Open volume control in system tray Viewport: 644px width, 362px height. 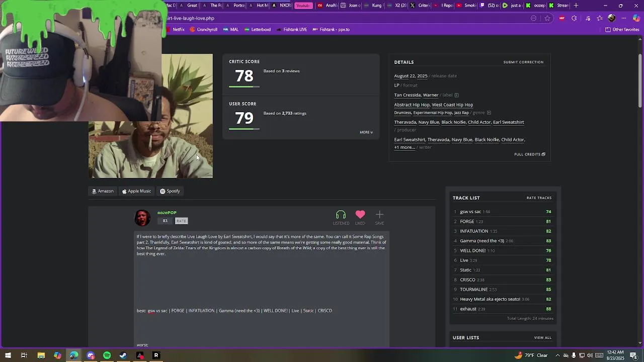(589, 355)
